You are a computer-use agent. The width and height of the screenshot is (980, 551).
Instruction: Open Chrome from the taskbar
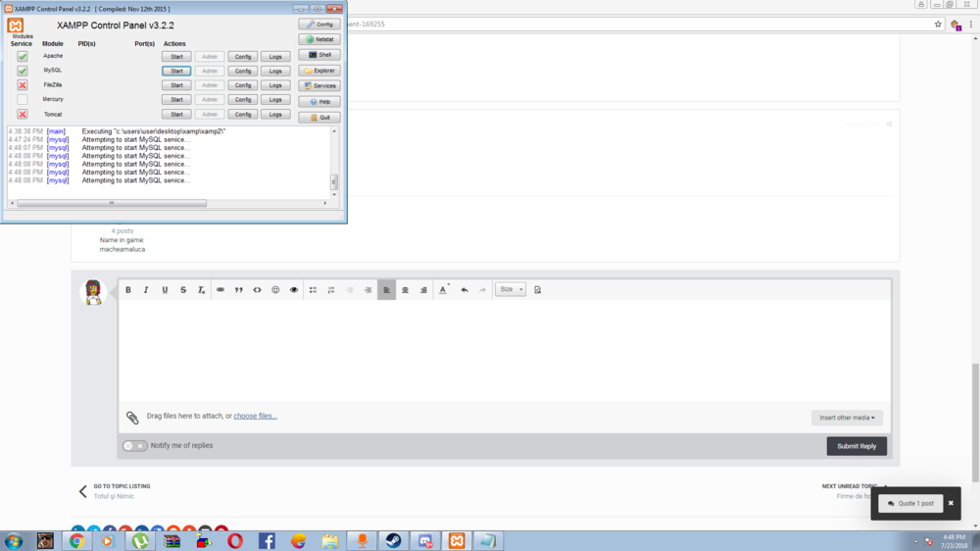76,541
